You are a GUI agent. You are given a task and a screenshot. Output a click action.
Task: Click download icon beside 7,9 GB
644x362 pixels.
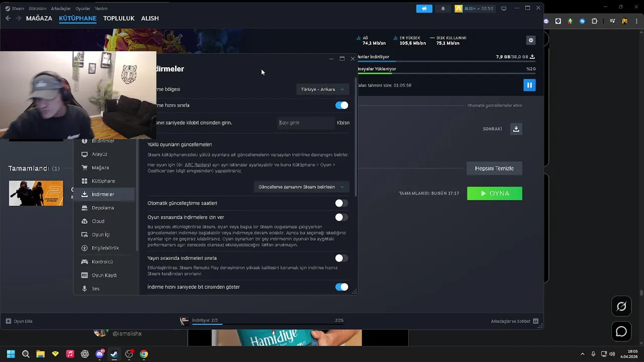(532, 57)
